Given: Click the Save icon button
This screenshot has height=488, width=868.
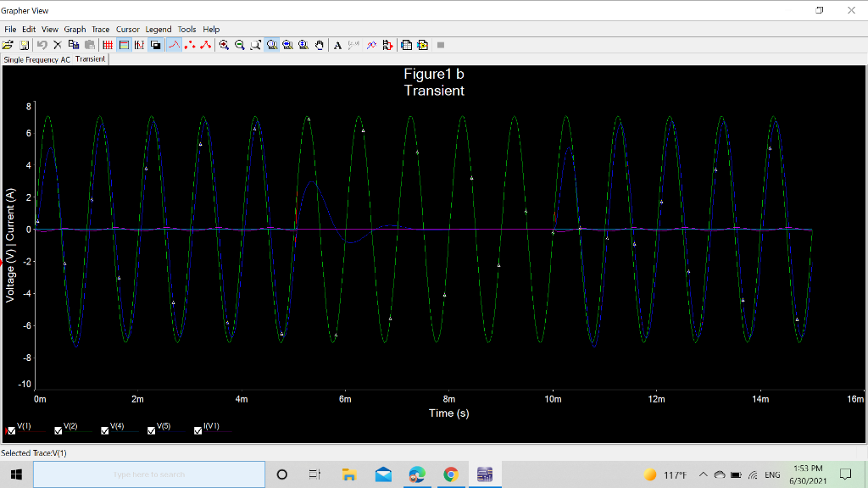Looking at the screenshot, I should pyautogui.click(x=25, y=45).
